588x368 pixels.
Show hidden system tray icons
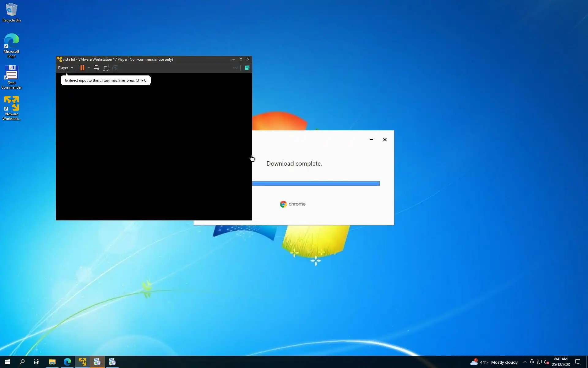tap(524, 362)
